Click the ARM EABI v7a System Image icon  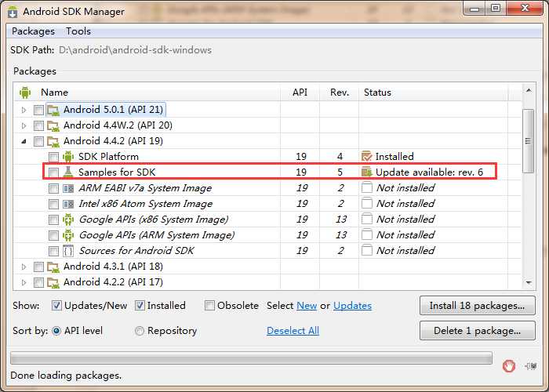tap(68, 188)
